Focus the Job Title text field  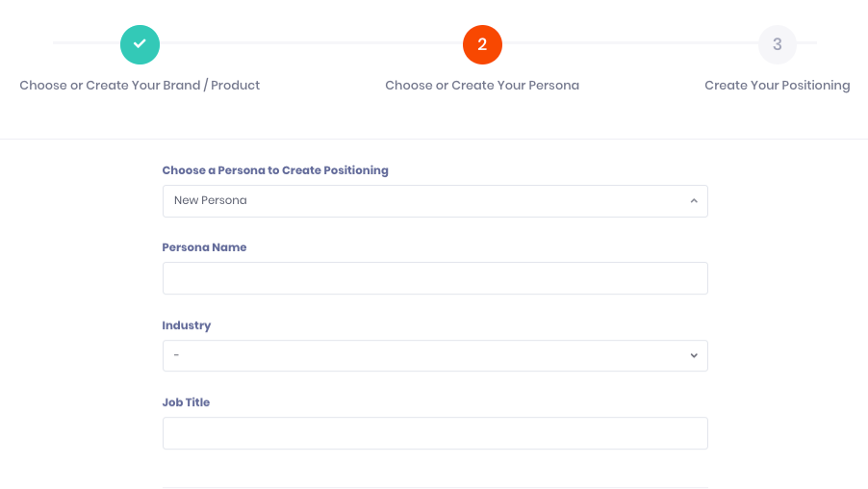coord(435,433)
